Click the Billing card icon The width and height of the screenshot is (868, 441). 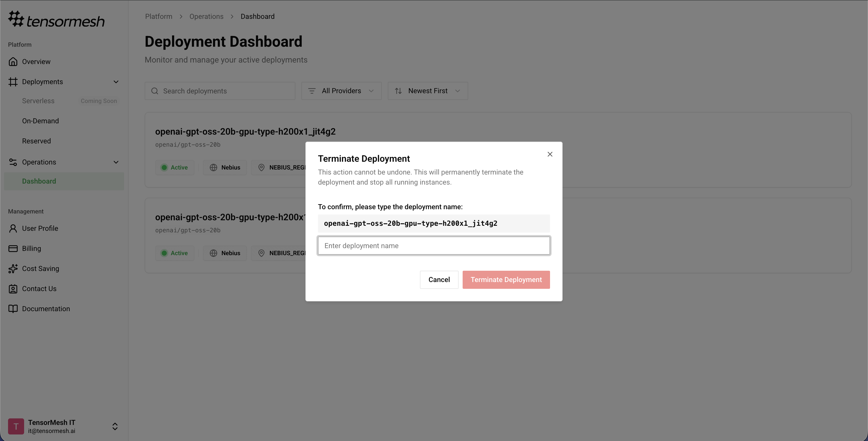13,249
